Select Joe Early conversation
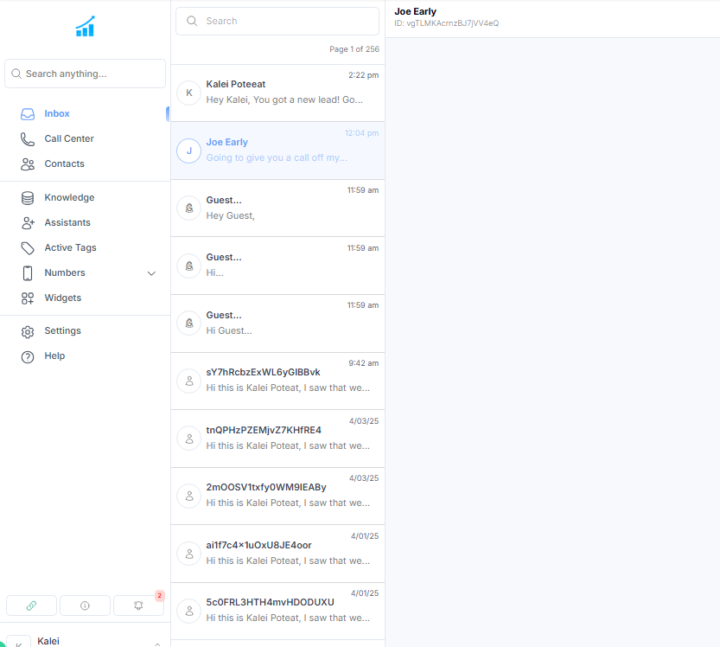Image resolution: width=720 pixels, height=647 pixels. coord(278,151)
